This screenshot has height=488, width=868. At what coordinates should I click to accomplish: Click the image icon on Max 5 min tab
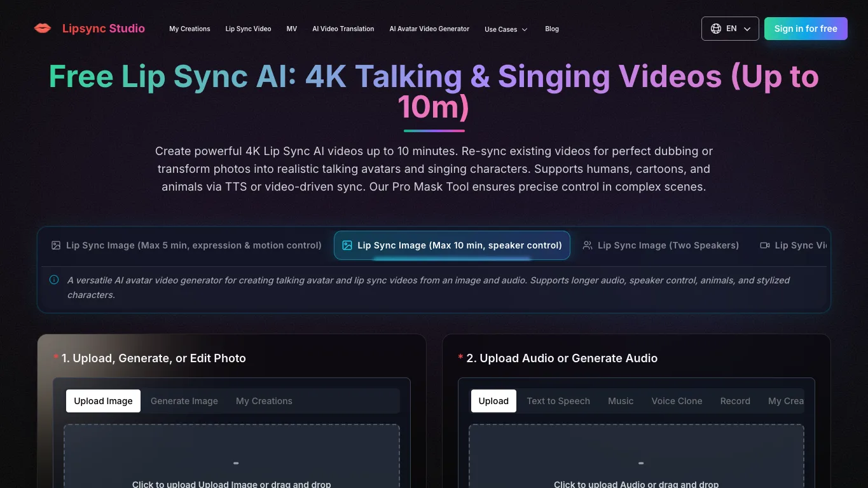pos(56,245)
